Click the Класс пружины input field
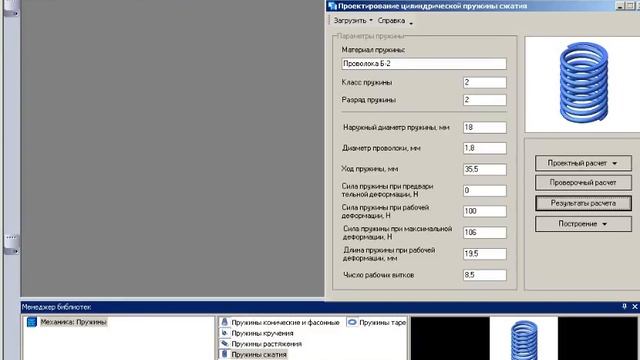Image resolution: width=640 pixels, height=360 pixels. 484,82
